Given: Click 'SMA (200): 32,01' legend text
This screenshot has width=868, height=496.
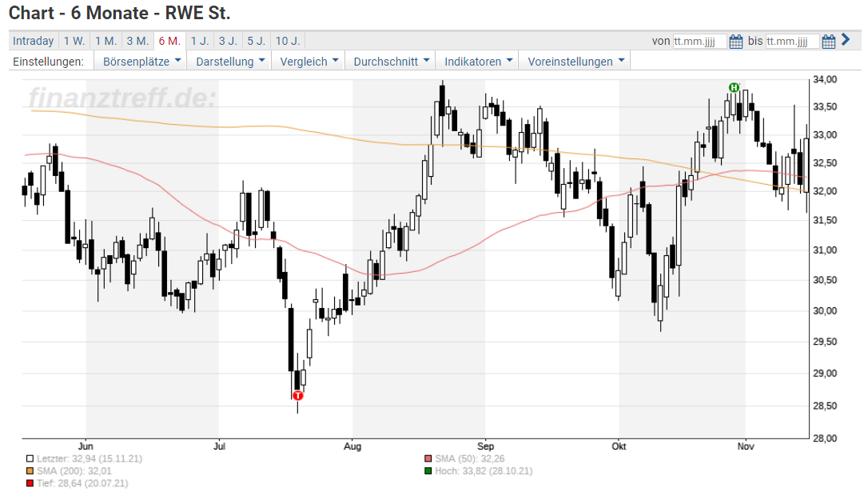Looking at the screenshot, I should click(74, 471).
